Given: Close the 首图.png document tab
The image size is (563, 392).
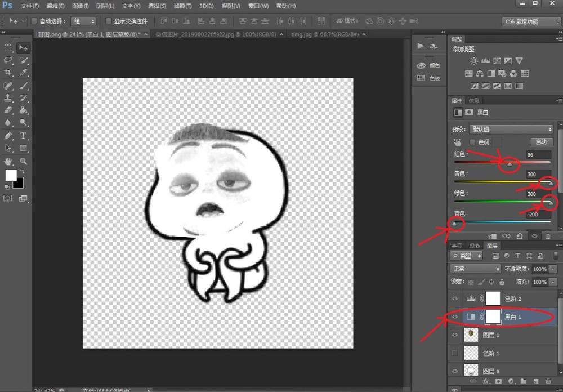Looking at the screenshot, I should (x=146, y=34).
